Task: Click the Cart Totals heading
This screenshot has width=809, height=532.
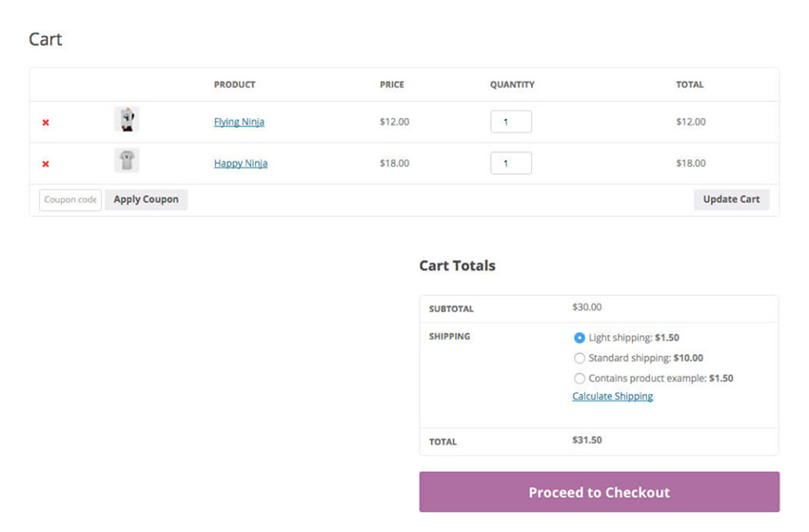Action: (457, 266)
